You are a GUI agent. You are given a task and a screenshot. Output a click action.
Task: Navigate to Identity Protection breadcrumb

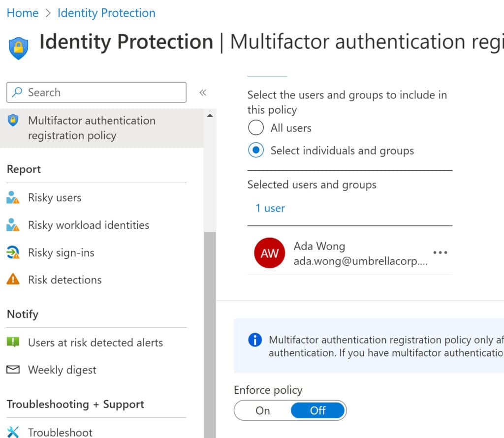106,13
